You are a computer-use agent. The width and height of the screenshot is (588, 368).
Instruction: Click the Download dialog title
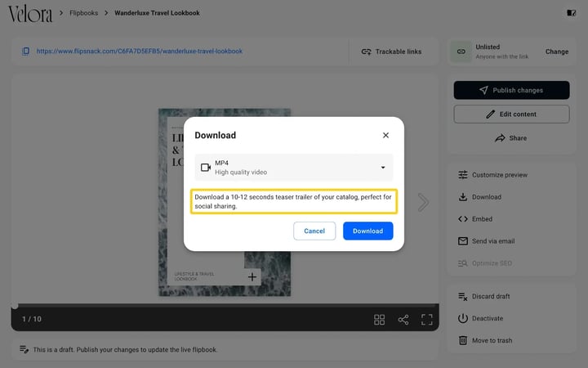(x=216, y=135)
